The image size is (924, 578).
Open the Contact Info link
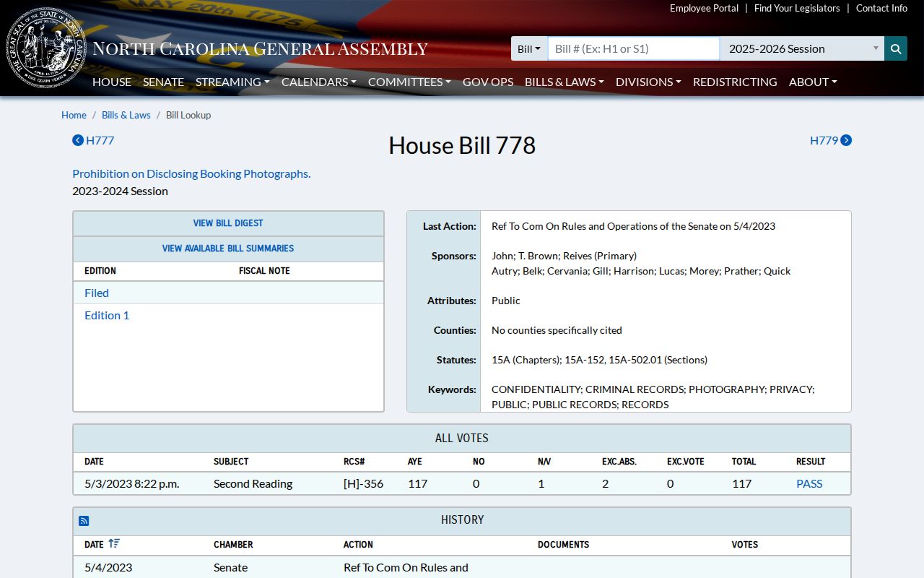[x=881, y=8]
